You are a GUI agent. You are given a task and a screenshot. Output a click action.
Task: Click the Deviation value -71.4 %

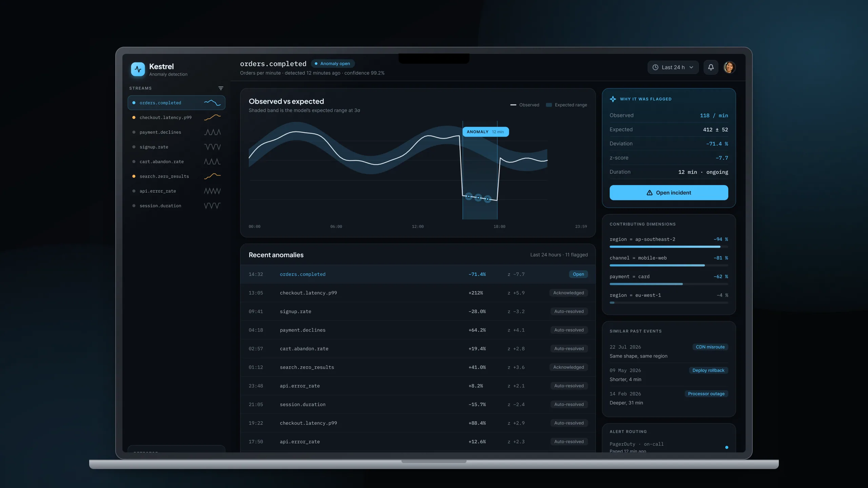pos(717,144)
